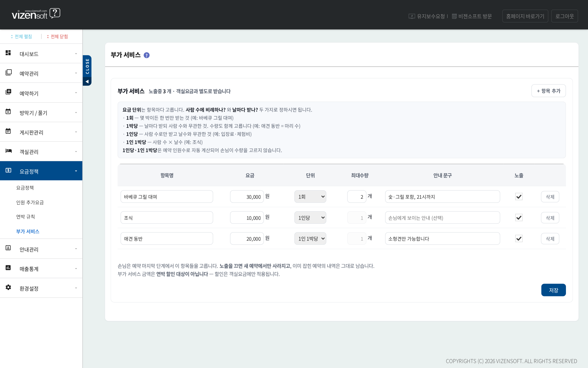Select the 부가 서비스 submenu item
Image resolution: width=588 pixels, height=368 pixels.
click(x=28, y=231)
